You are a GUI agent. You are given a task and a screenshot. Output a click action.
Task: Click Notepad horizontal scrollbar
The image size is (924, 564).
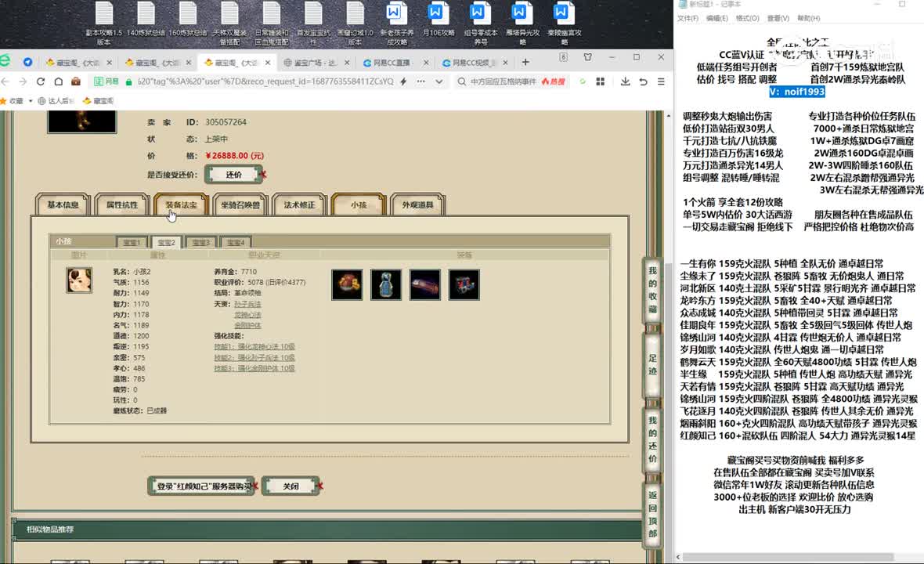click(x=788, y=556)
